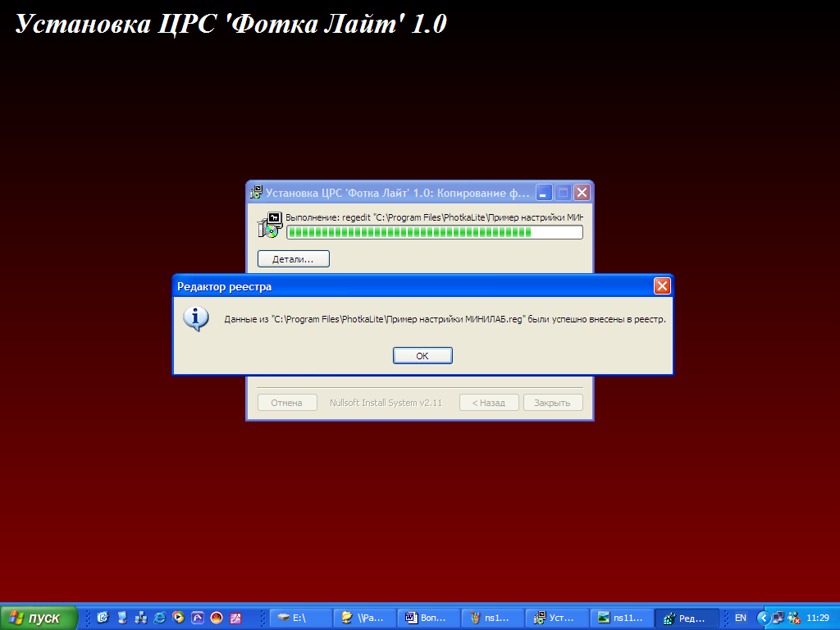Click the < Назад button

click(489, 402)
